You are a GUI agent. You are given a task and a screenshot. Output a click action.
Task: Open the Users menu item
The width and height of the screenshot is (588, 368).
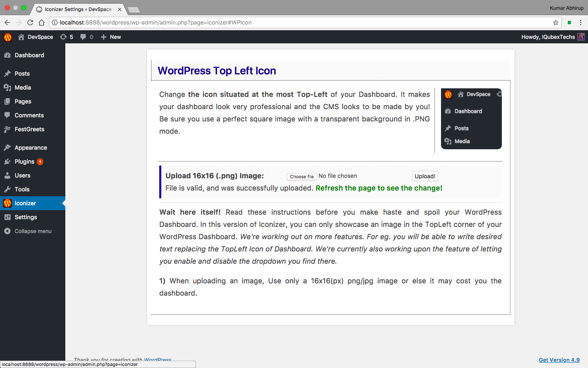pos(33,175)
